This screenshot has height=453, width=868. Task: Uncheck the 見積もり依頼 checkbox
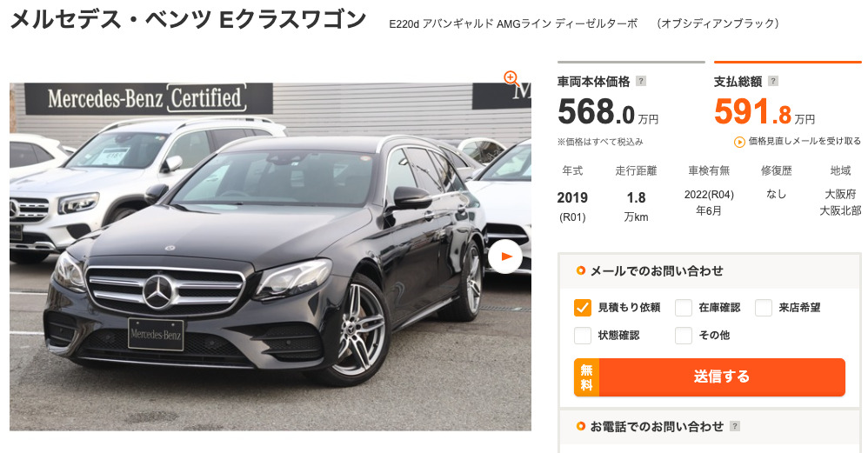pyautogui.click(x=583, y=308)
